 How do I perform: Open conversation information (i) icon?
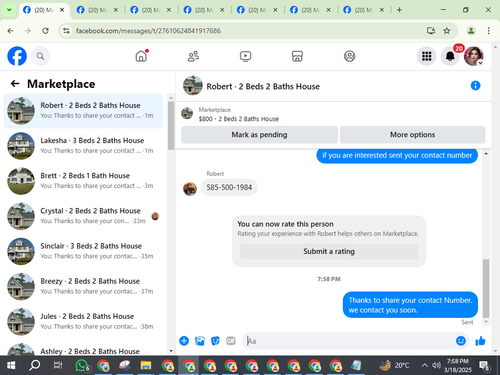(475, 86)
